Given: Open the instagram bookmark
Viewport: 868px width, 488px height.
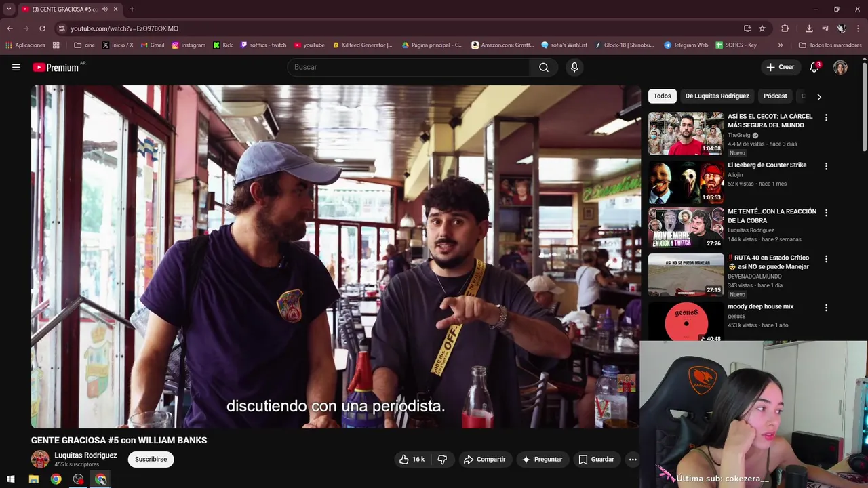Looking at the screenshot, I should pos(189,45).
